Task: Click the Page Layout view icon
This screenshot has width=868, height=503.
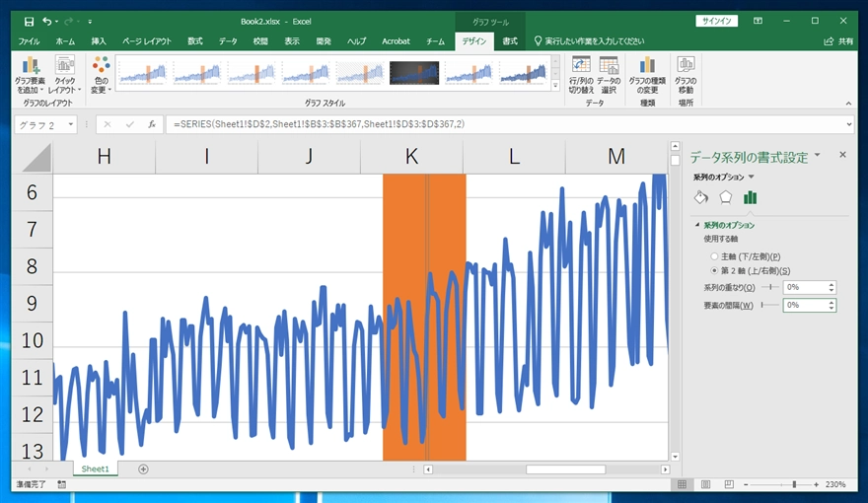Action: 706,484
